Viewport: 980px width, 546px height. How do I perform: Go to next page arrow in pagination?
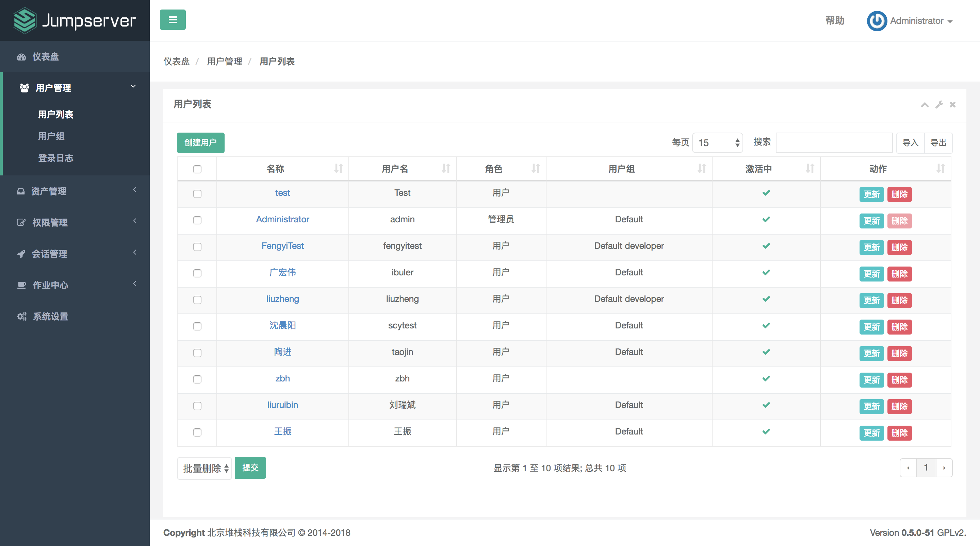[x=944, y=468]
